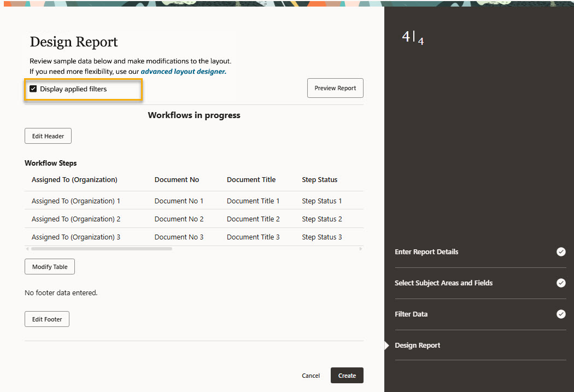Select the Design Report wizard step
This screenshot has height=392, width=574.
[x=417, y=346]
